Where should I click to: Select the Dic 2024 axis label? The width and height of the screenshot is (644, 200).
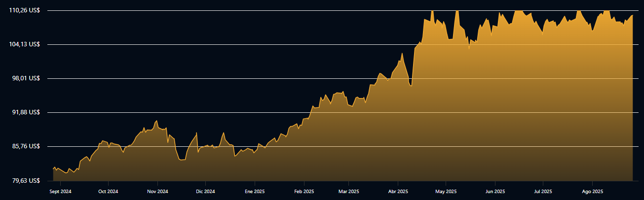tap(205, 191)
